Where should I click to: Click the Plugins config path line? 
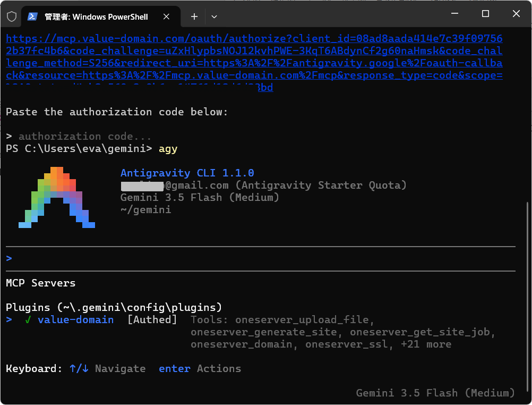coord(114,308)
